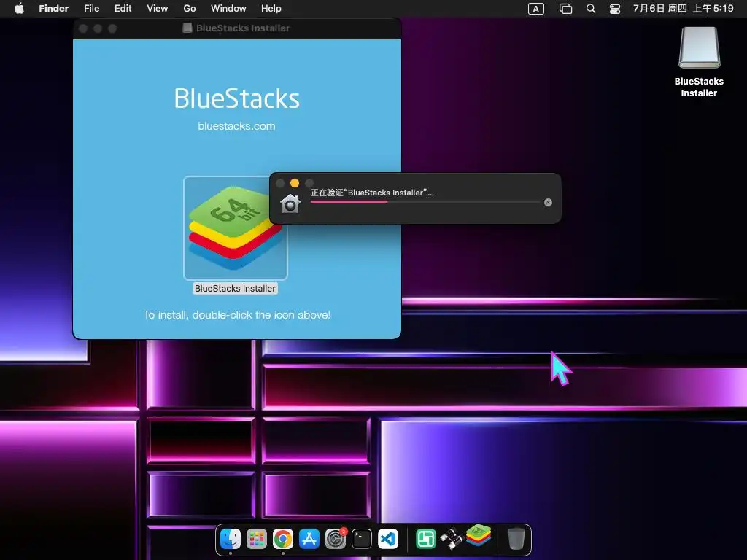Viewport: 747px width, 560px height.
Task: Click the Gatekeeper house icon in dialog
Action: pyautogui.click(x=290, y=203)
